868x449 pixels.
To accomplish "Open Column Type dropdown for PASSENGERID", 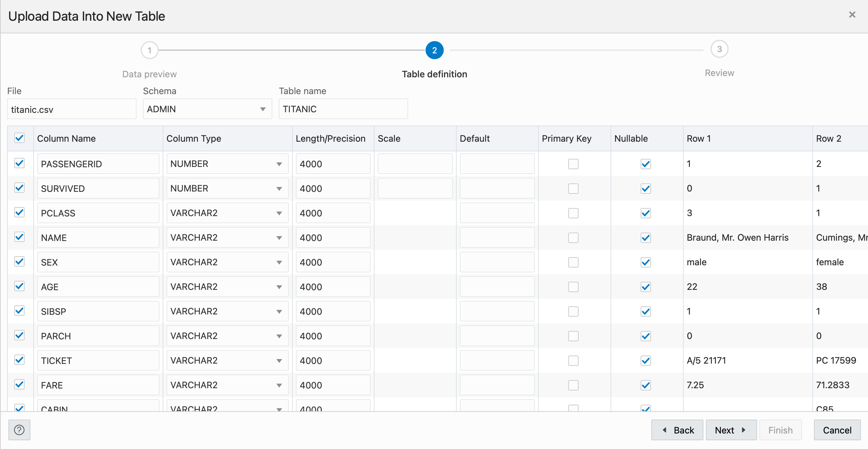I will (x=279, y=164).
